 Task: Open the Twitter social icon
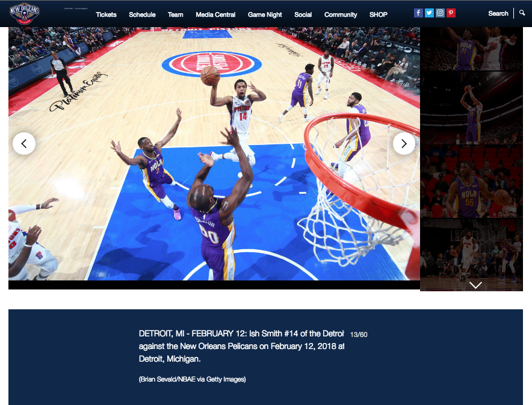tap(429, 13)
